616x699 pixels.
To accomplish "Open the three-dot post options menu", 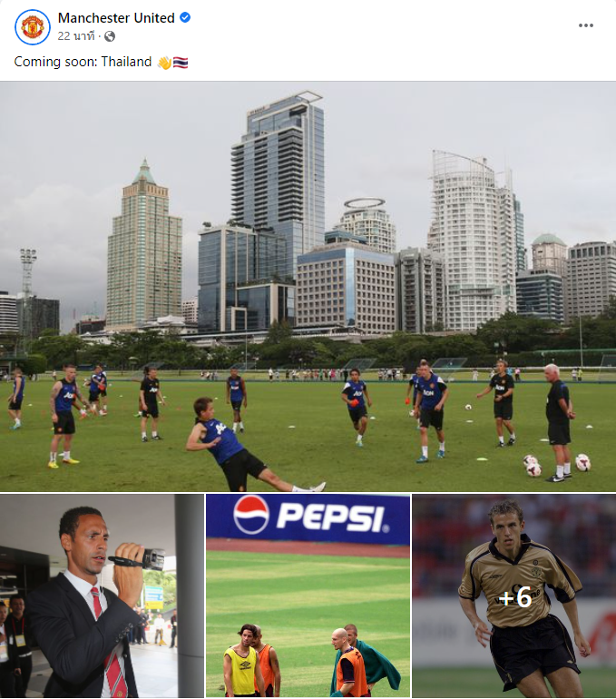I will (586, 25).
